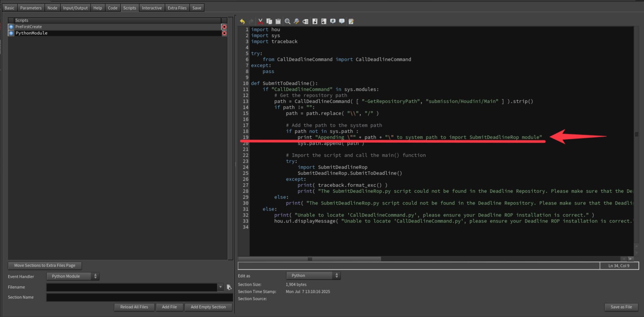Viewport: 644px width, 317px height.
Task: Open the Event Handler dropdown
Action: (73, 276)
